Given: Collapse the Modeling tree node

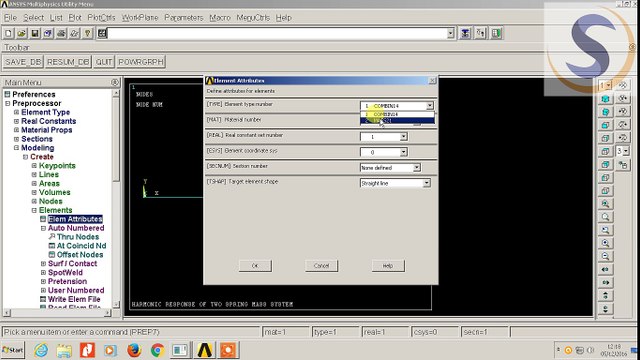Looking at the screenshot, I should (x=16, y=148).
